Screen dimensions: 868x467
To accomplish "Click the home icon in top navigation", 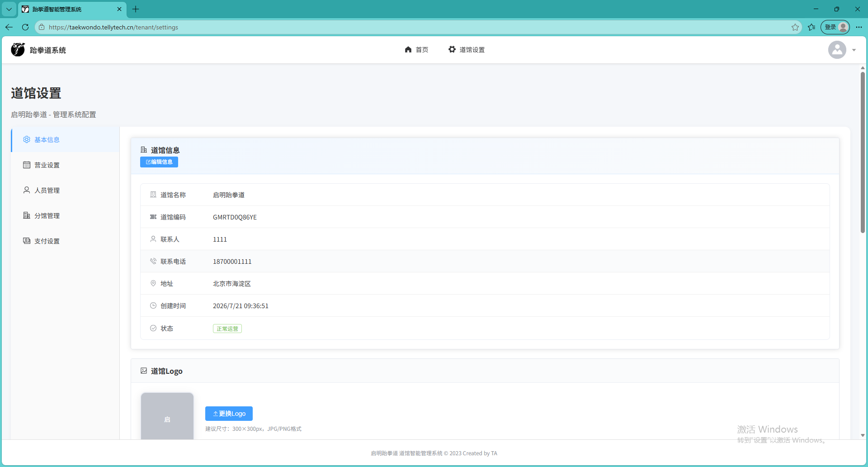I will click(x=408, y=49).
